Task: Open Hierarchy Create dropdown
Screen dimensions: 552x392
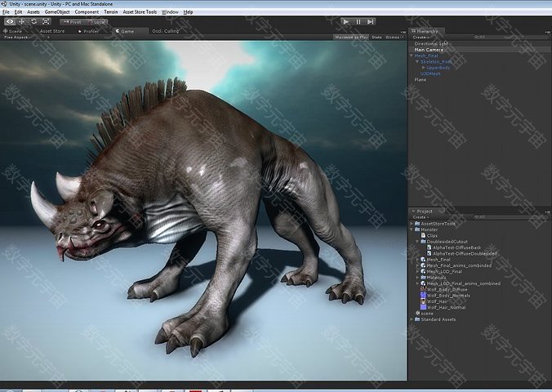Action: tap(421, 37)
